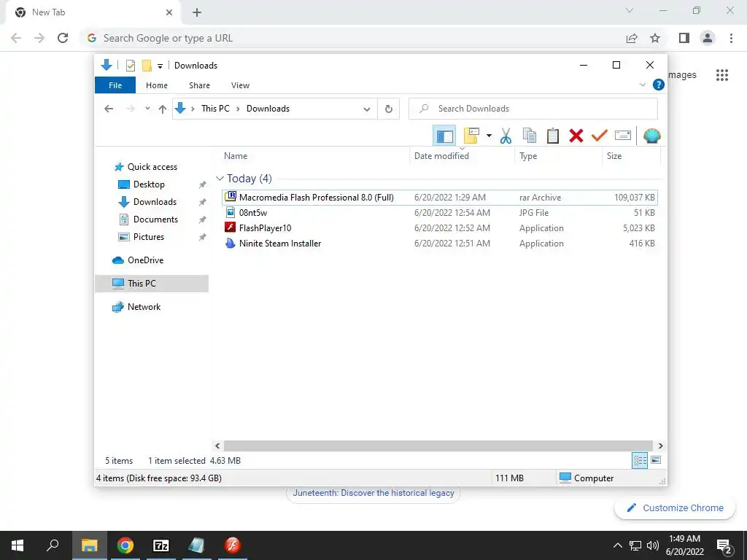Click the Explorer back arrow

click(x=109, y=109)
